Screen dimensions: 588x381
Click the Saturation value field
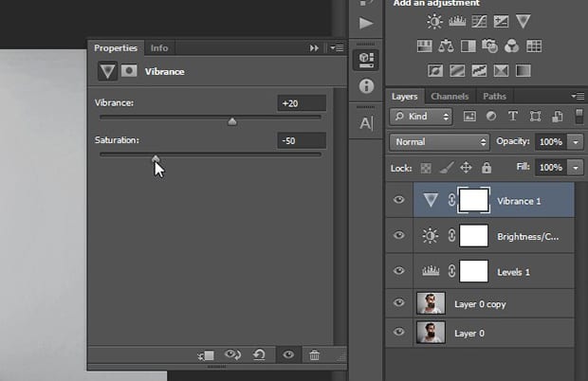click(x=302, y=141)
